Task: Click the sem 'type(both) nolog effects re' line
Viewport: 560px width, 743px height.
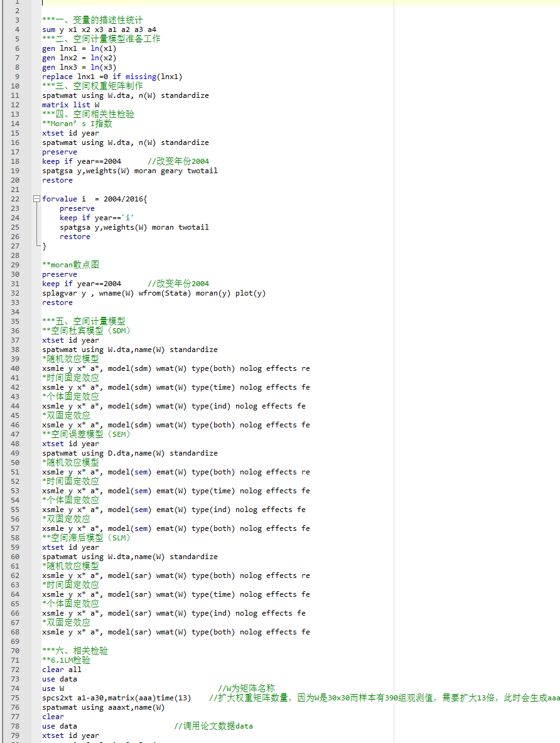Action: click(x=176, y=472)
